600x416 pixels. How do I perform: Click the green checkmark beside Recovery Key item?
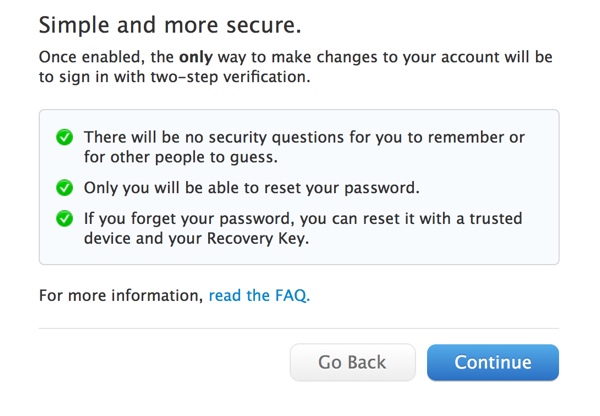65,219
